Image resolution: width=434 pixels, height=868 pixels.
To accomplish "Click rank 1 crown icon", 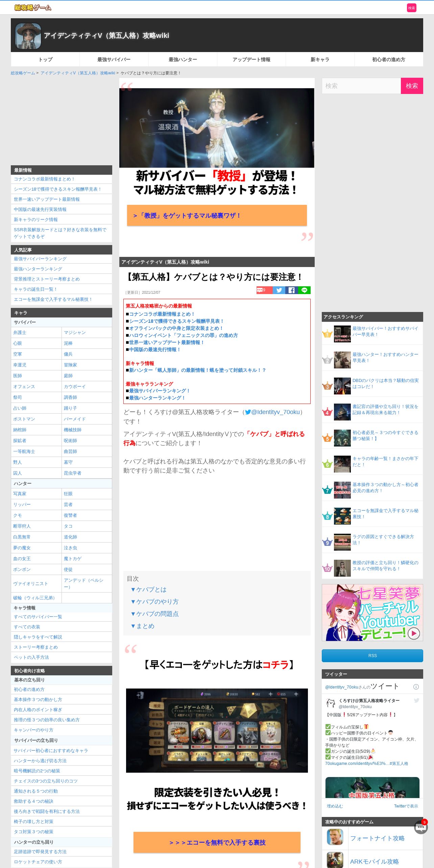I will point(327,334).
